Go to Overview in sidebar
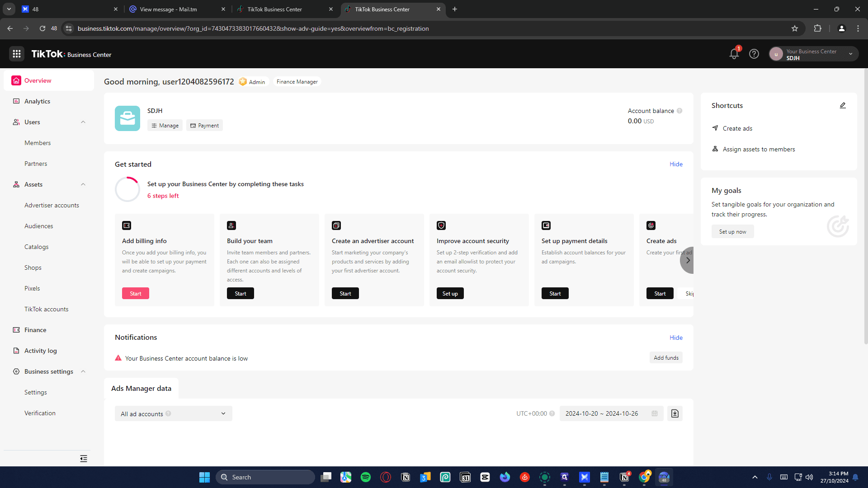Screen dimensions: 868x488 pos(49,80)
